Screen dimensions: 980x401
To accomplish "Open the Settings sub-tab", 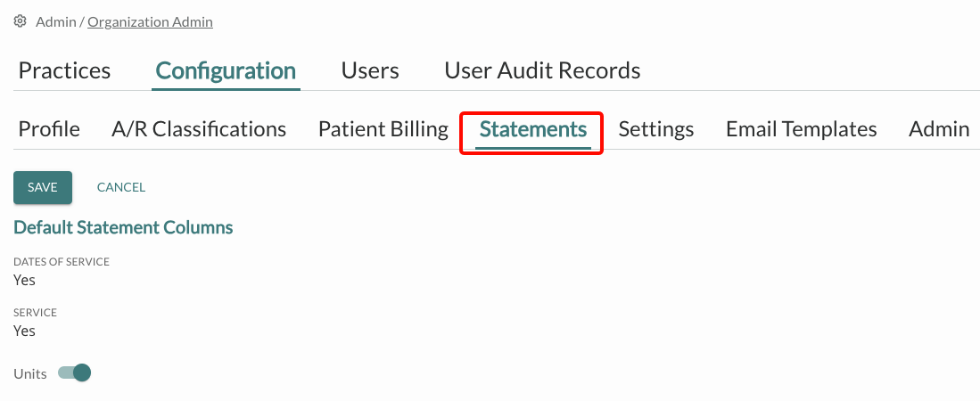I will point(655,129).
